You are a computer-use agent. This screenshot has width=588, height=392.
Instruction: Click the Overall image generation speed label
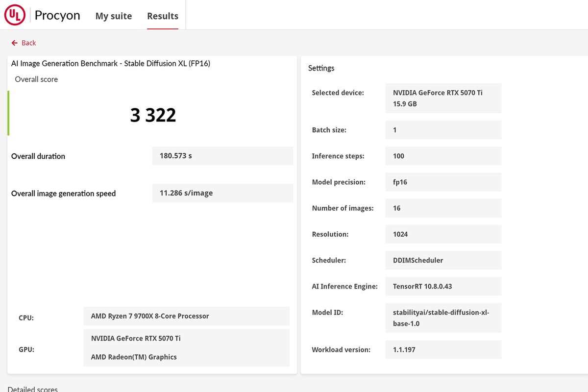tap(64, 194)
